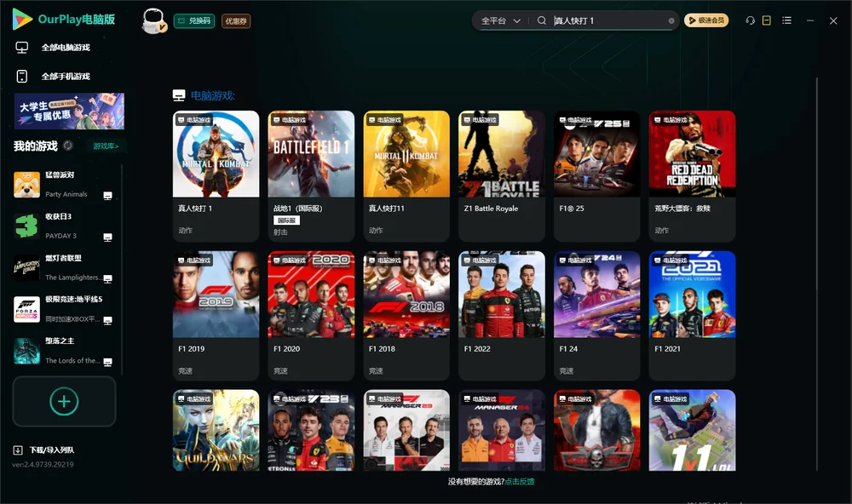Open the F1 2018 game card
Image resolution: width=852 pixels, height=504 pixels.
[406, 316]
